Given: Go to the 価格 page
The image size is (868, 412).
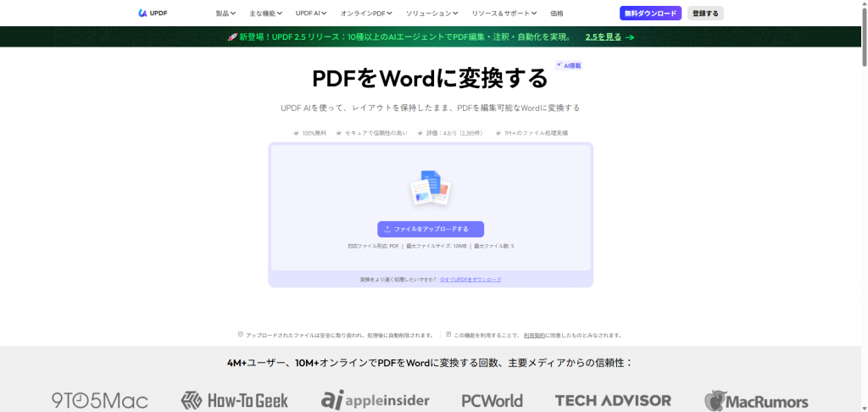Looking at the screenshot, I should (x=557, y=14).
